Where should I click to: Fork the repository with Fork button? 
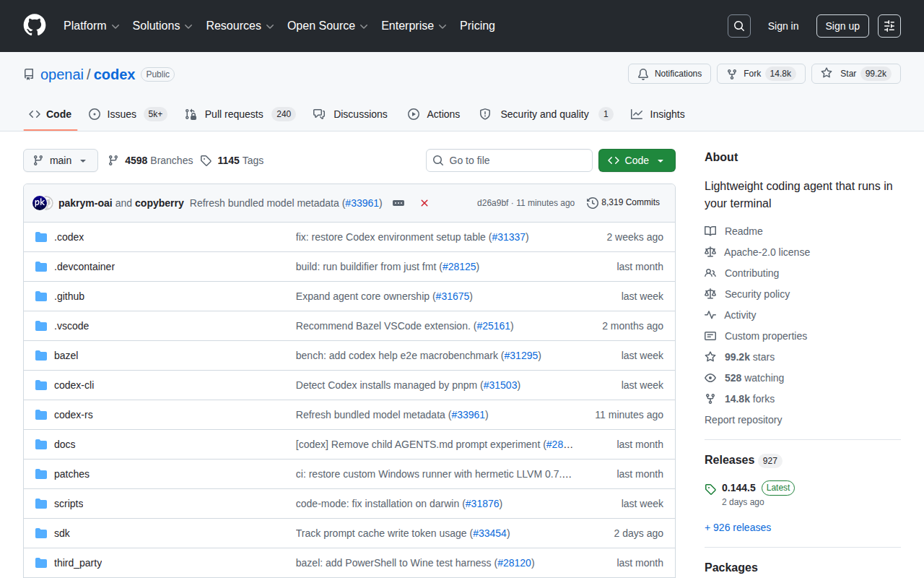point(761,74)
